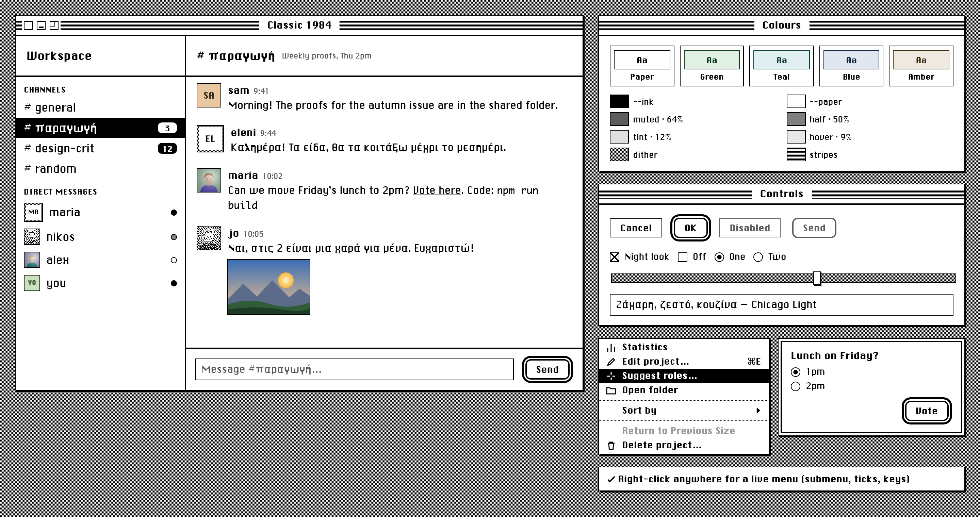The height and width of the screenshot is (517, 980).
Task: Choose Delete project… from the menu
Action: [684, 445]
